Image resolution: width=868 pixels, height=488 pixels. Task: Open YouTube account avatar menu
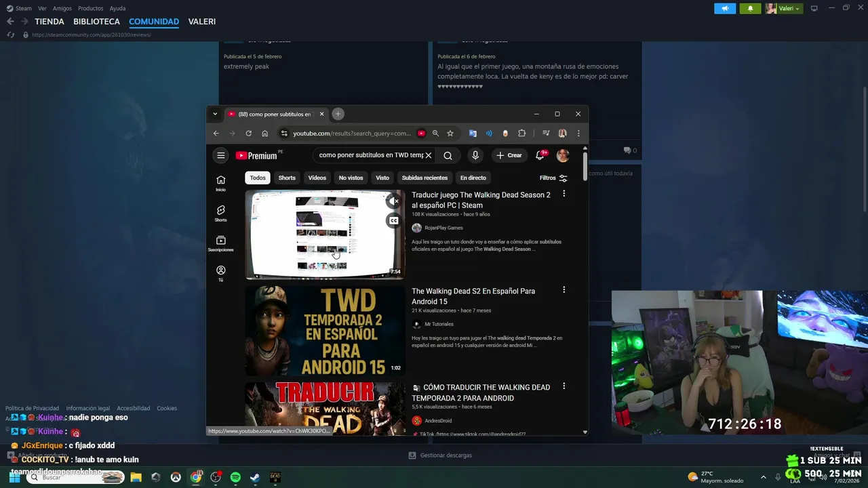pyautogui.click(x=563, y=155)
